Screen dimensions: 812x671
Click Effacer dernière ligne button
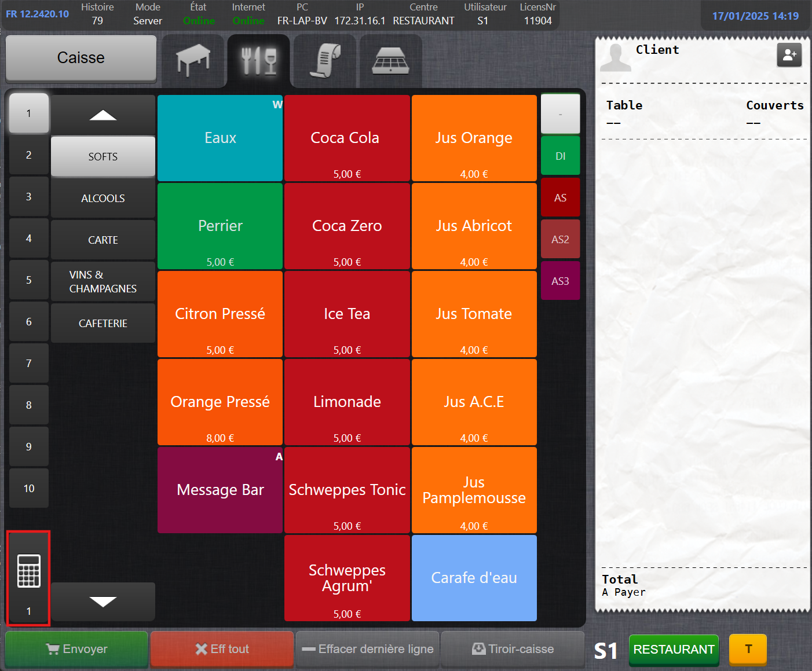pyautogui.click(x=368, y=649)
